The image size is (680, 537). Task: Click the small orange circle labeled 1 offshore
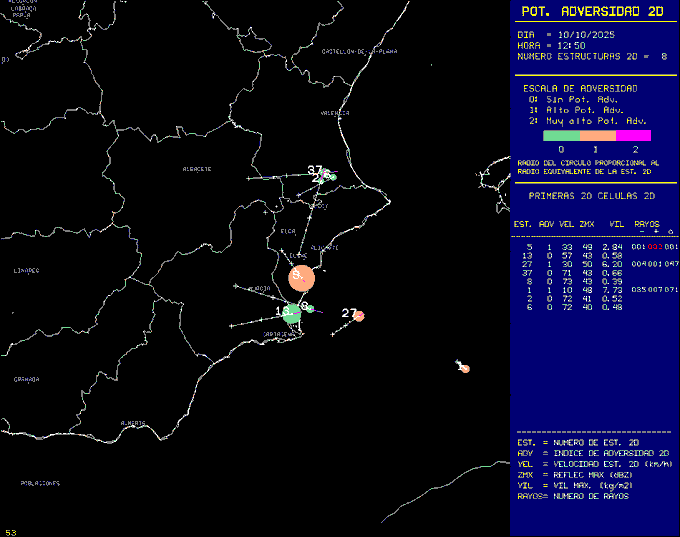point(465,369)
